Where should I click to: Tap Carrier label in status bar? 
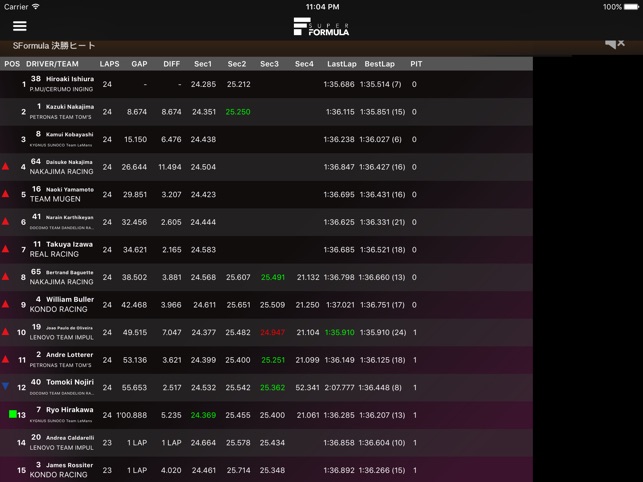click(16, 7)
